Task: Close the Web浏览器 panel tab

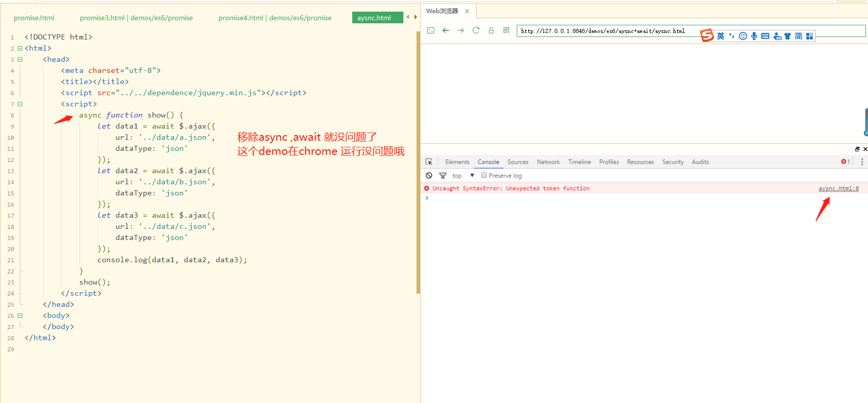Action: coord(467,11)
